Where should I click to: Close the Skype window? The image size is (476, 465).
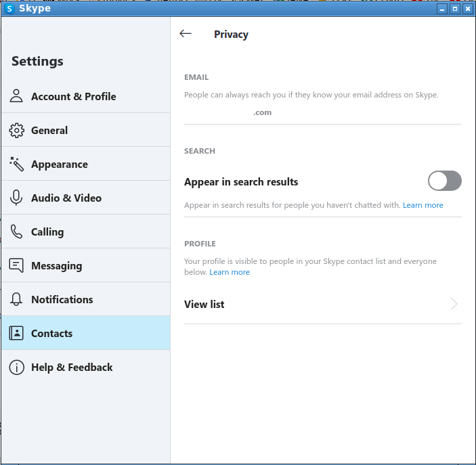[x=467, y=9]
